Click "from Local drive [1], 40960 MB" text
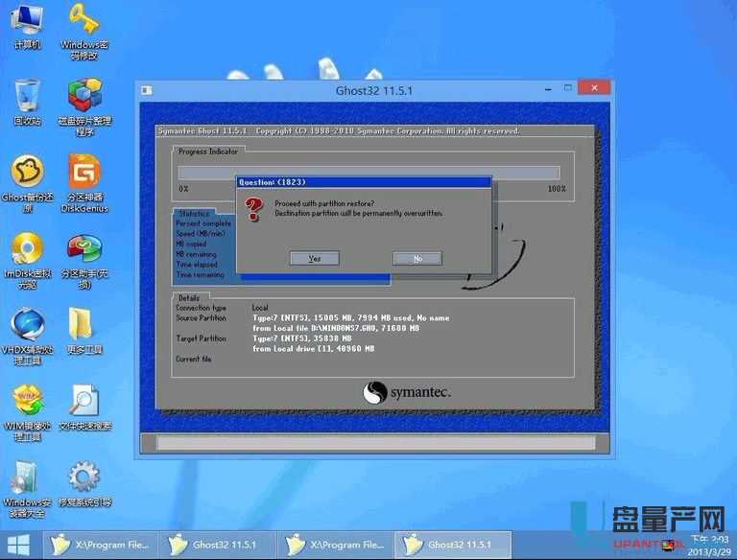This screenshot has width=737, height=560. click(314, 349)
